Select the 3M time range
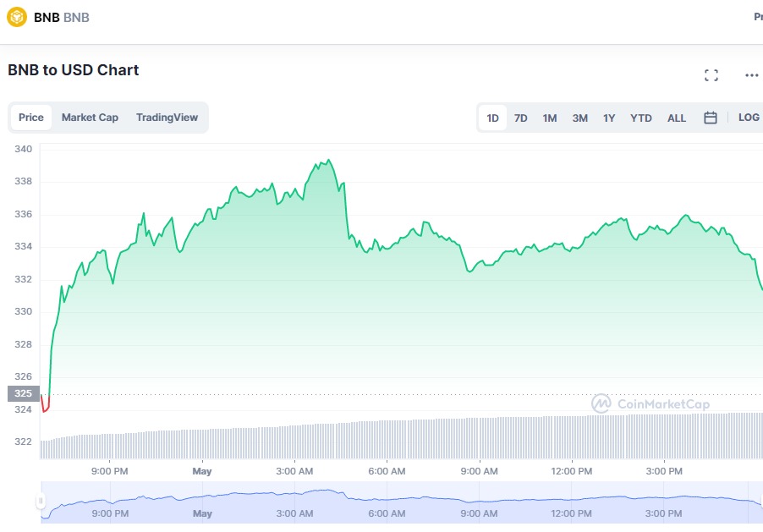The height and width of the screenshot is (532, 763). coord(579,118)
